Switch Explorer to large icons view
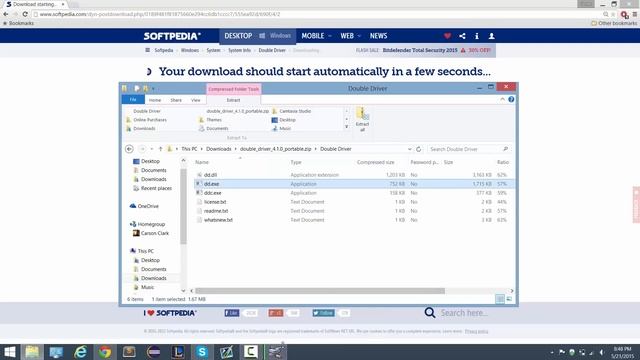640x360 pixels. 509,299
